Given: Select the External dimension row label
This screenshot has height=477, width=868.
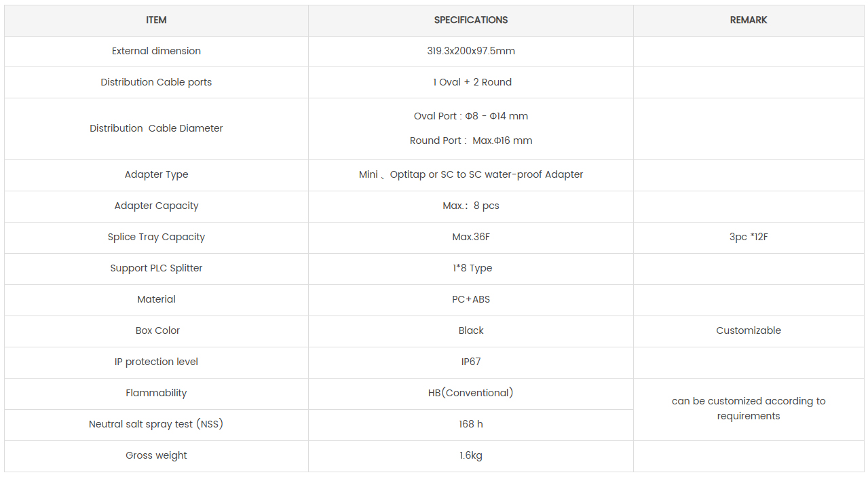Looking at the screenshot, I should click(x=156, y=51).
